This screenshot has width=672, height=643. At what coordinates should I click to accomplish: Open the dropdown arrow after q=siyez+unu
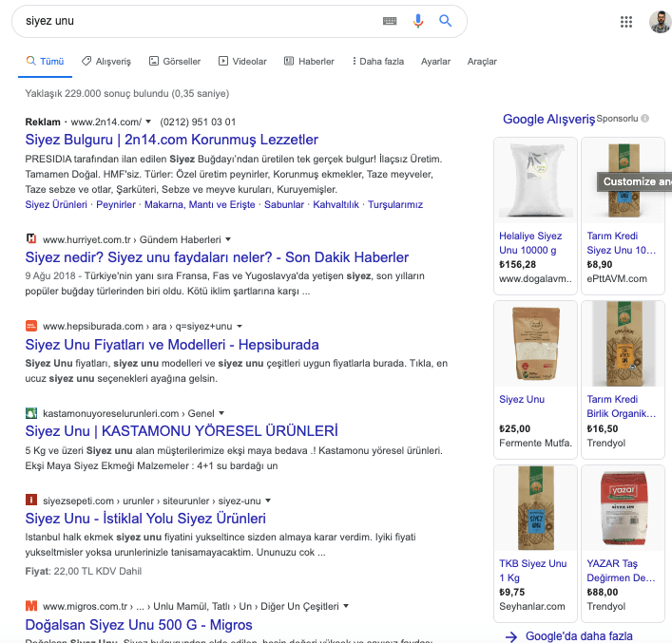pyautogui.click(x=240, y=326)
